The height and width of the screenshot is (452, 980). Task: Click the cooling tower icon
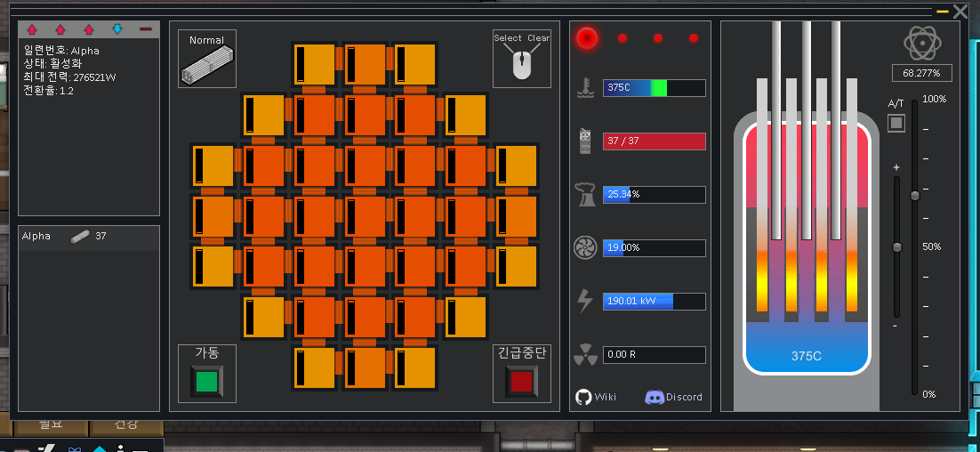click(x=585, y=195)
